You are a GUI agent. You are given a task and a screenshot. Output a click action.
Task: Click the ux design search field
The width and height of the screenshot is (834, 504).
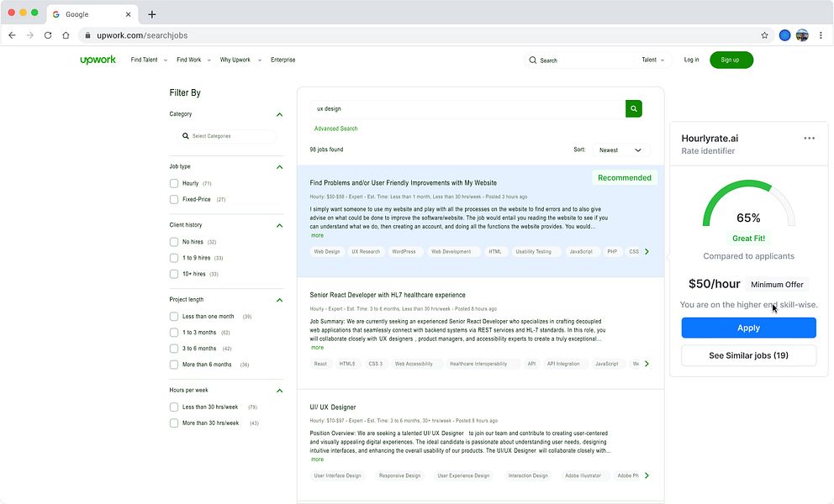[467, 108]
